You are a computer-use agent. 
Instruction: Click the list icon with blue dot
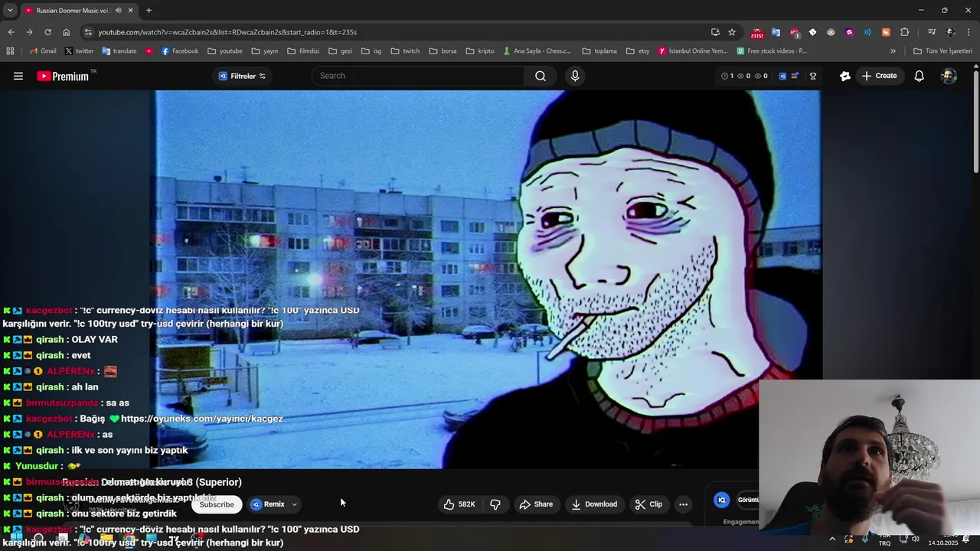795,76
